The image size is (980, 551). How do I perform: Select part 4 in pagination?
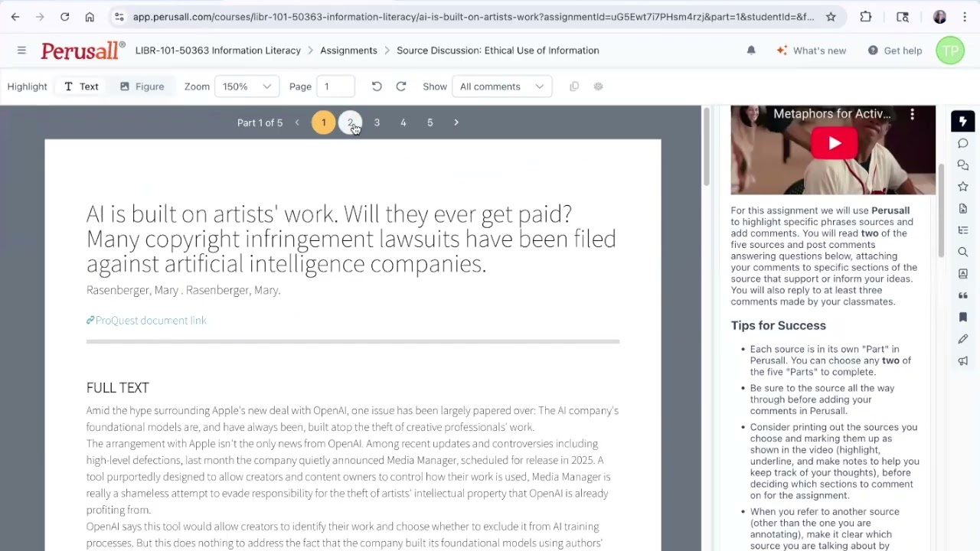pyautogui.click(x=403, y=122)
